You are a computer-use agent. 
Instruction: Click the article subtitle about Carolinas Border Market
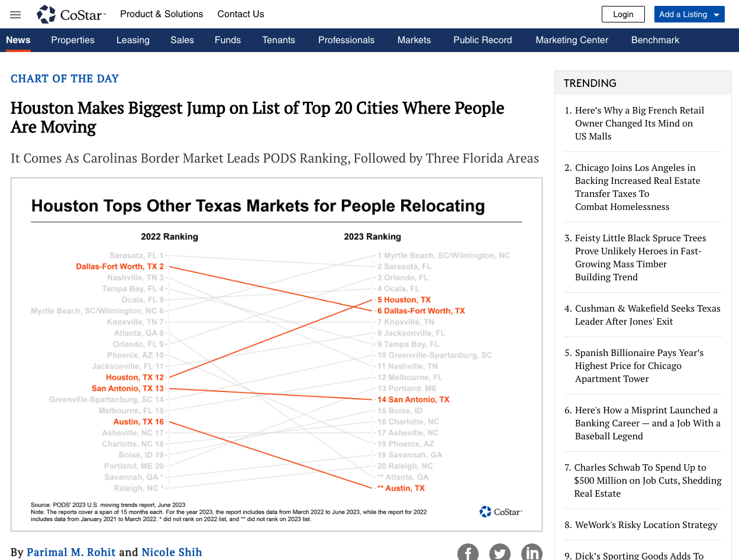[275, 158]
